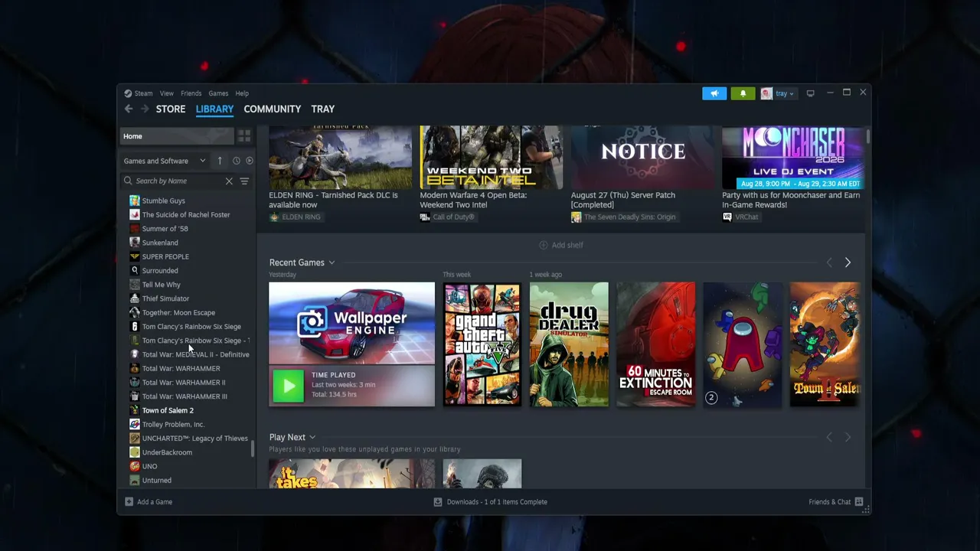This screenshot has height=551, width=980.
Task: Open the Moonchaser 2026 event banner
Action: (x=792, y=158)
